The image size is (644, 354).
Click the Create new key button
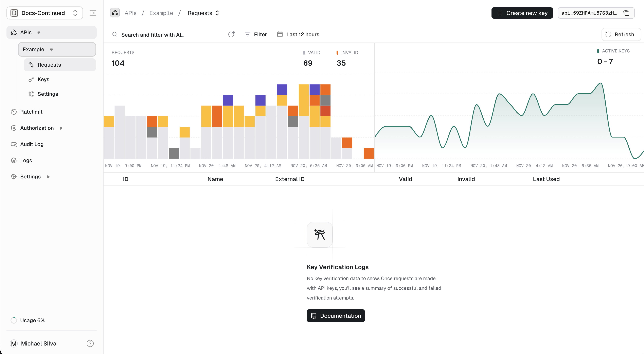(522, 13)
